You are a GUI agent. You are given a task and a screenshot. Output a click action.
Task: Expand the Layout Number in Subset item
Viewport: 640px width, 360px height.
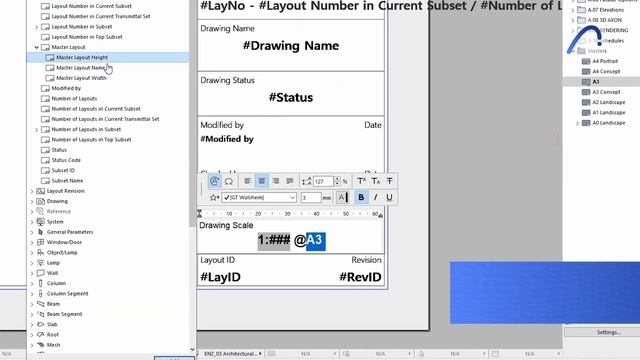[36, 27]
